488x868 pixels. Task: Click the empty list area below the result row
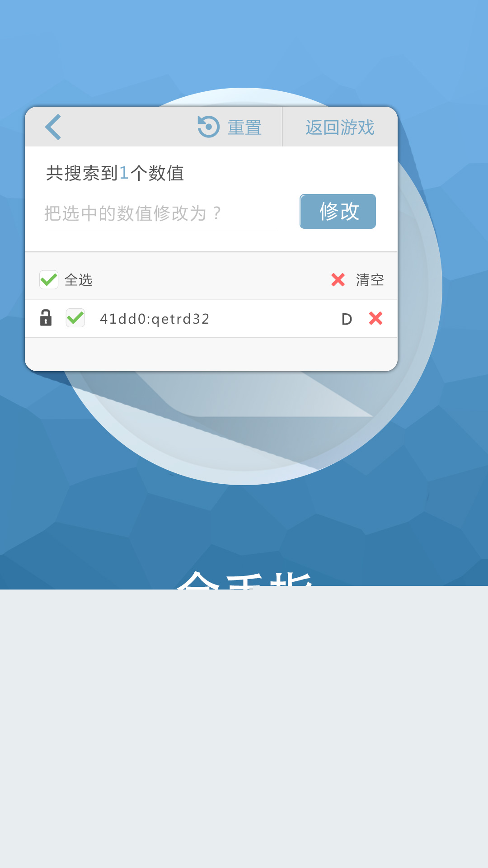click(211, 354)
